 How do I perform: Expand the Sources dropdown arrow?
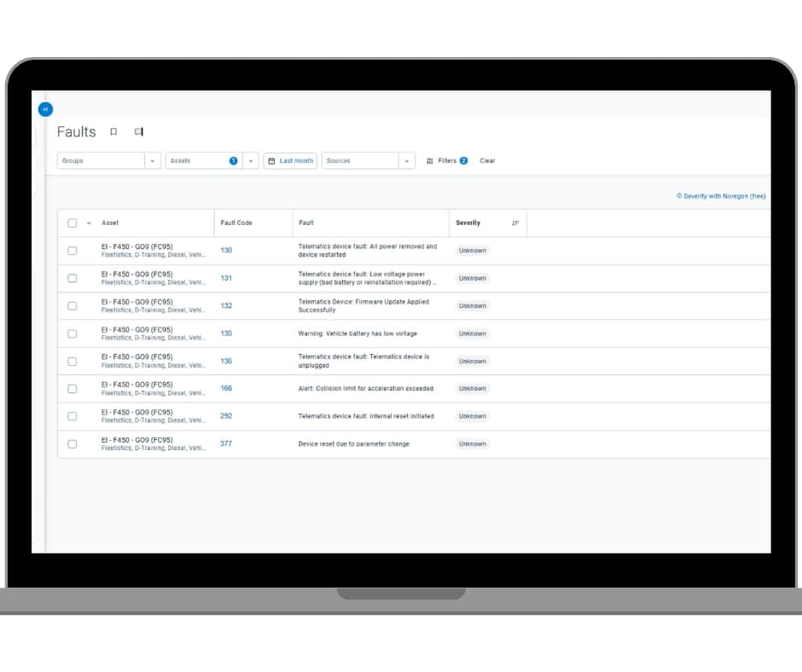click(407, 160)
